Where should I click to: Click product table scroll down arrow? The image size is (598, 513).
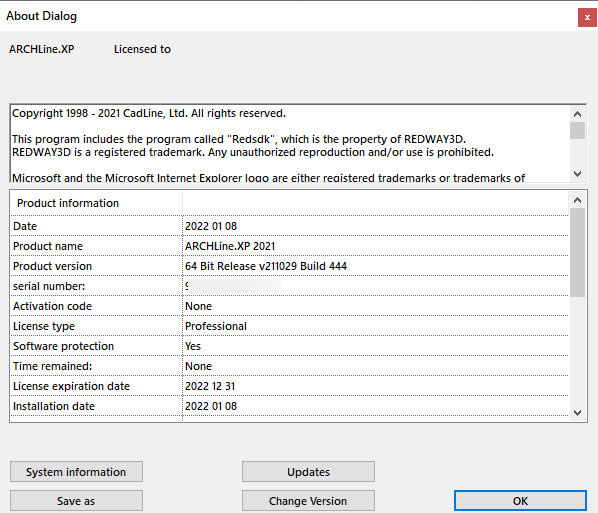tap(577, 413)
